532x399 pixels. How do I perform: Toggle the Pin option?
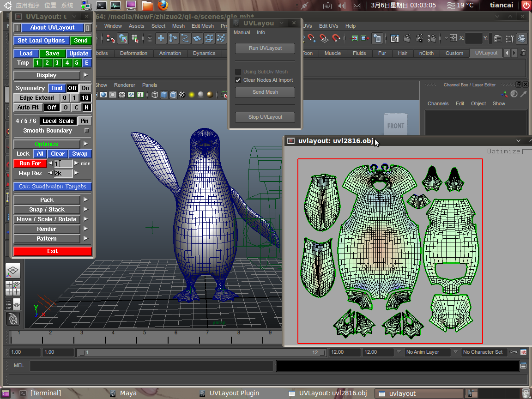[x=84, y=121]
